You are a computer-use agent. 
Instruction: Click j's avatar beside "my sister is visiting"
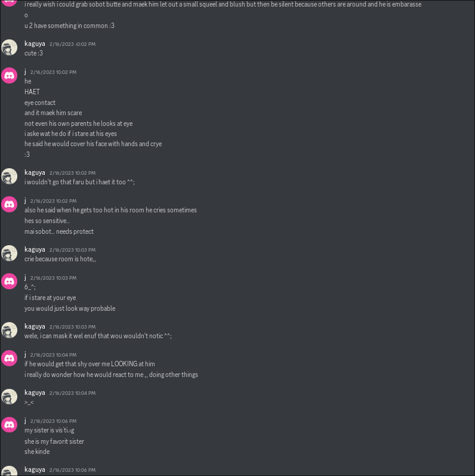click(x=9, y=424)
